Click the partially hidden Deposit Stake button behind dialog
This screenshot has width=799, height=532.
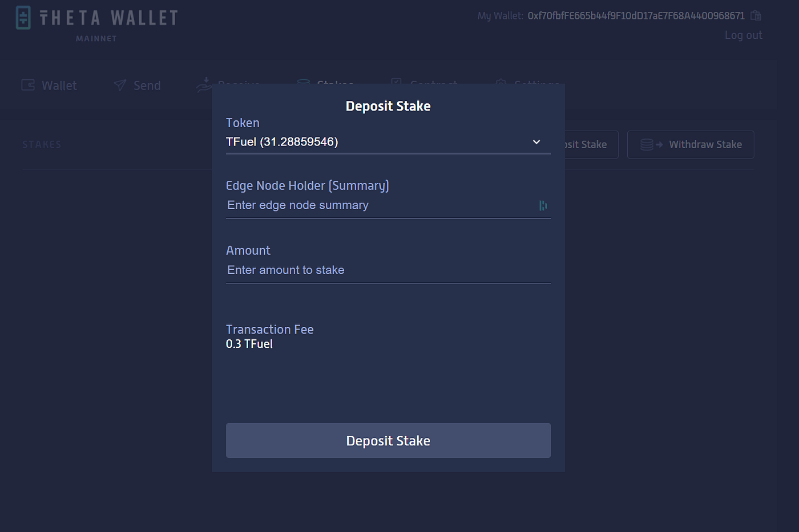pyautogui.click(x=592, y=144)
